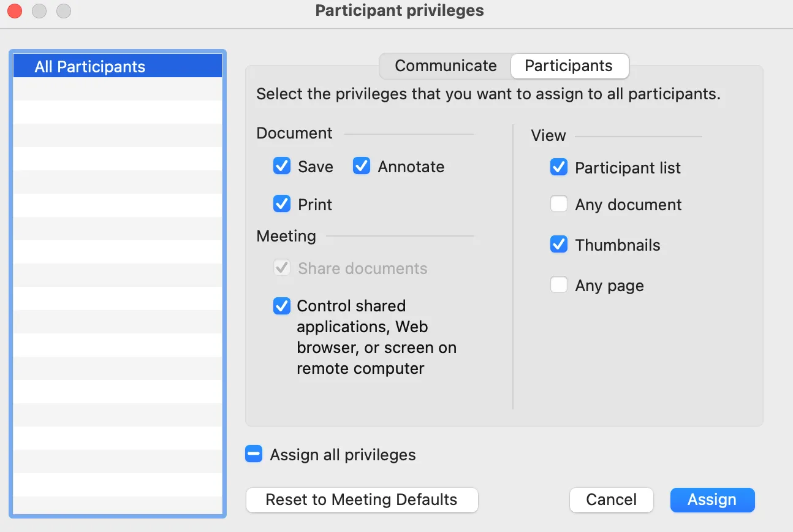Screen dimensions: 793x532
Task: Click the gray zoom window button
Action: point(64,11)
